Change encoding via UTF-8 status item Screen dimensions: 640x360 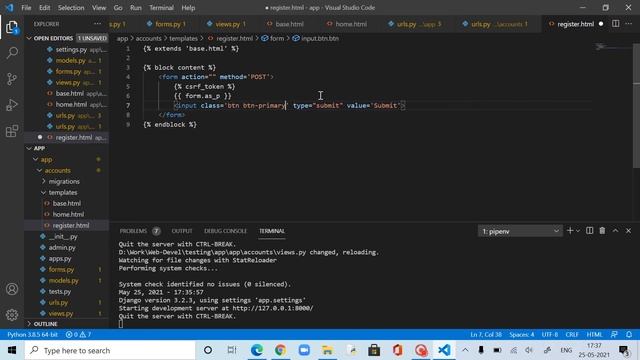tap(549, 335)
